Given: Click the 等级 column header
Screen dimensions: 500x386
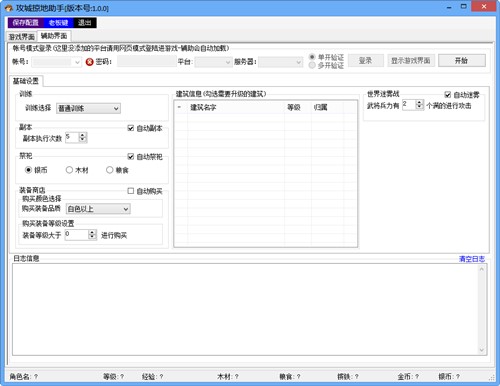Looking at the screenshot, I should 298,107.
